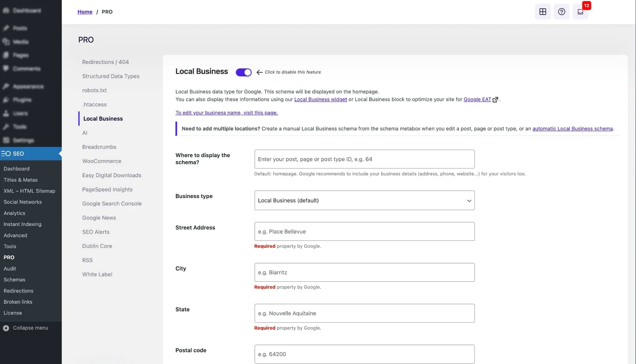Screen dimensions: 636x364
Task: Open the Plugins menu icon
Action: (x=6, y=100)
